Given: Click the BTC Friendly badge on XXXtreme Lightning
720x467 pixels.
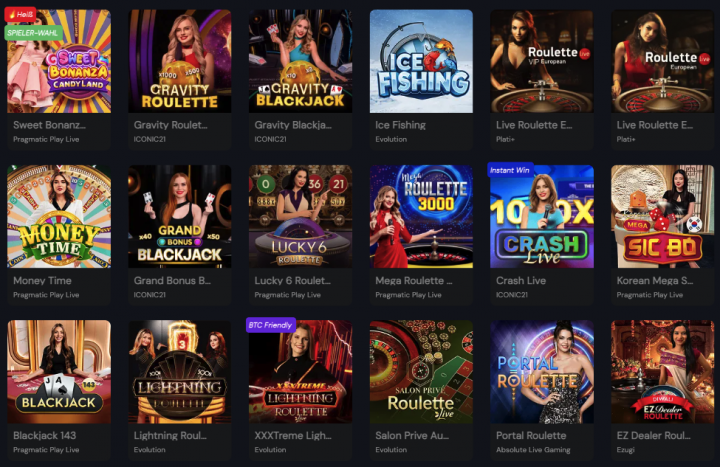Looking at the screenshot, I should tap(270, 325).
